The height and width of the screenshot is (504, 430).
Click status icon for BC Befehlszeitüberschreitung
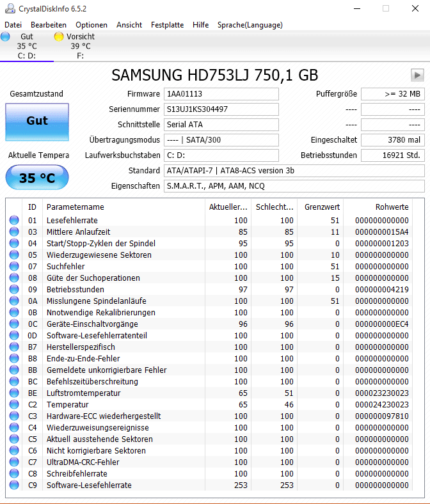coord(14,381)
